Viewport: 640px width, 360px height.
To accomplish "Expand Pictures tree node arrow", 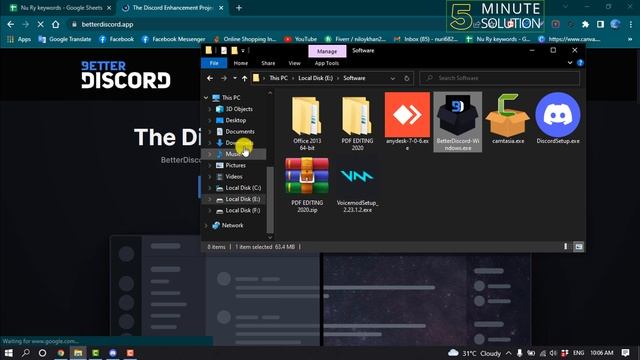I will 210,165.
